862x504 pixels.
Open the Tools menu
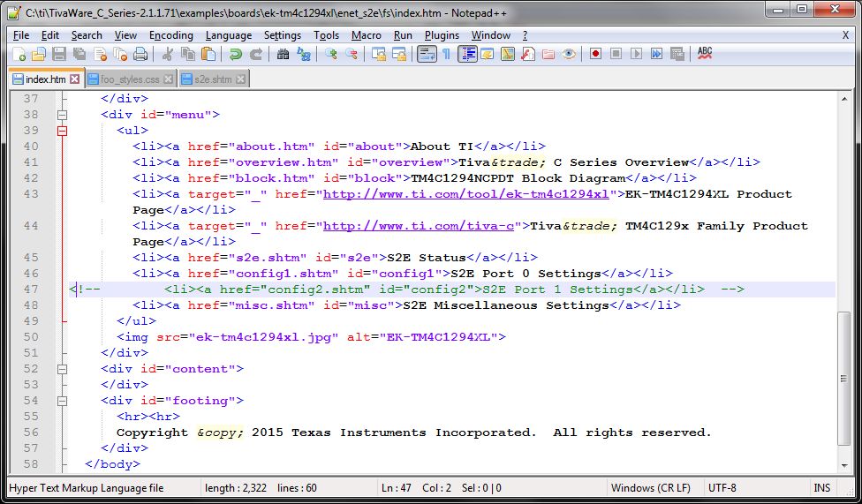[x=326, y=35]
